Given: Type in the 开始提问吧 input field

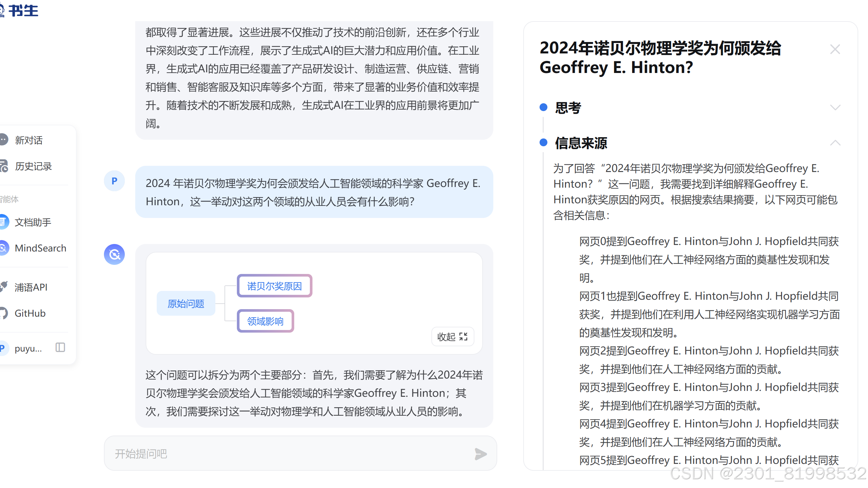Looking at the screenshot, I should 290,454.
